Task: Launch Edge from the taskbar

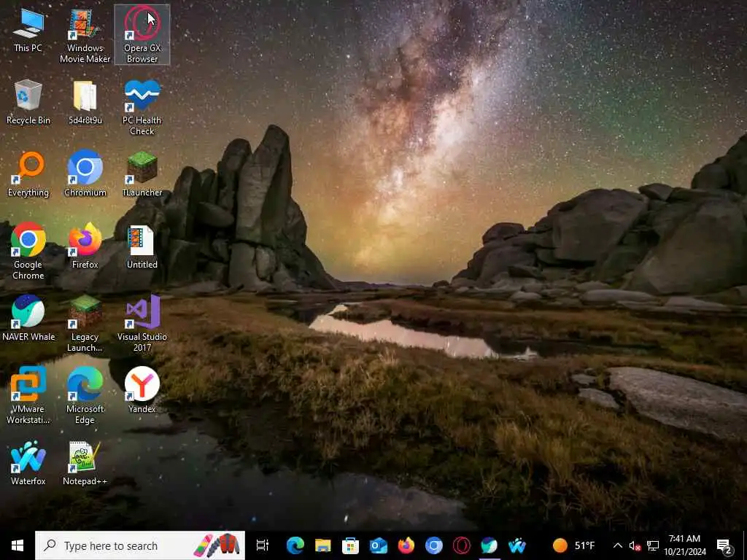Action: [295, 545]
